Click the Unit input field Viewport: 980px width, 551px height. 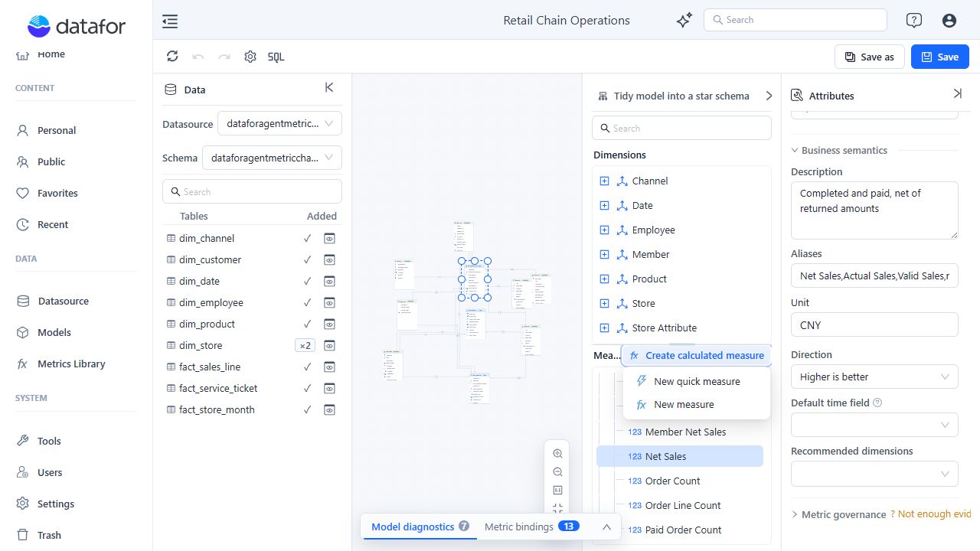coord(874,324)
